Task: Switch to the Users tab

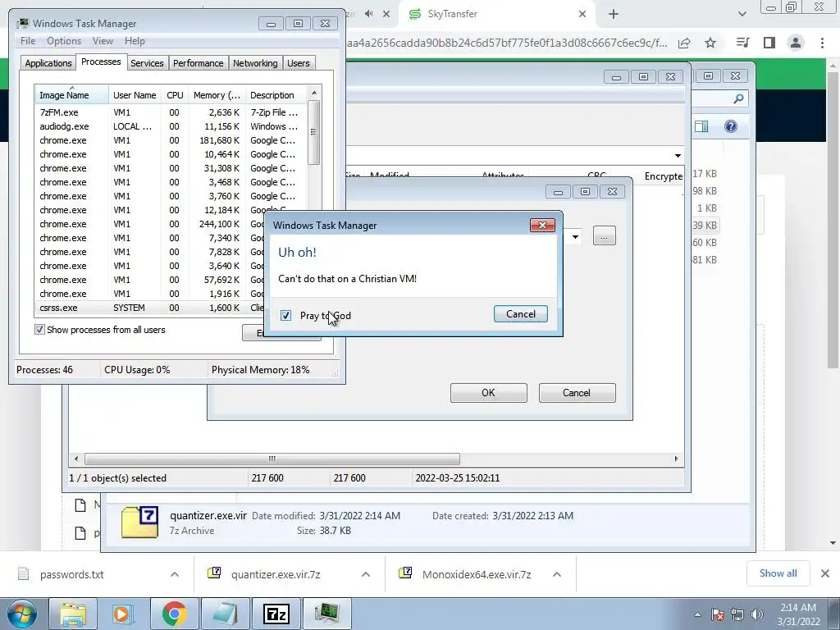Action: pyautogui.click(x=299, y=63)
